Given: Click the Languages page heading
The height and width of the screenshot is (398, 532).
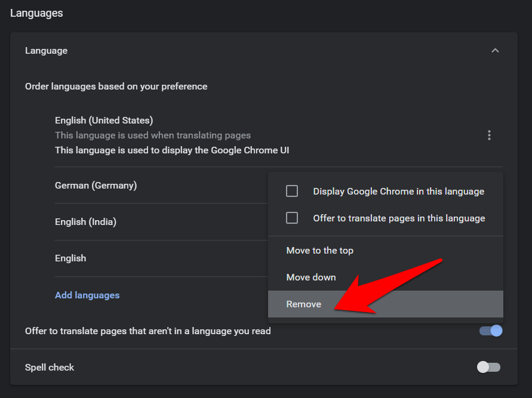Looking at the screenshot, I should tap(36, 13).
